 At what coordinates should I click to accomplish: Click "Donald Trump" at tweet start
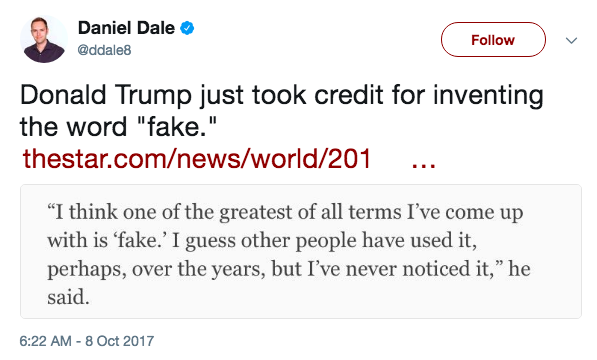coord(106,95)
